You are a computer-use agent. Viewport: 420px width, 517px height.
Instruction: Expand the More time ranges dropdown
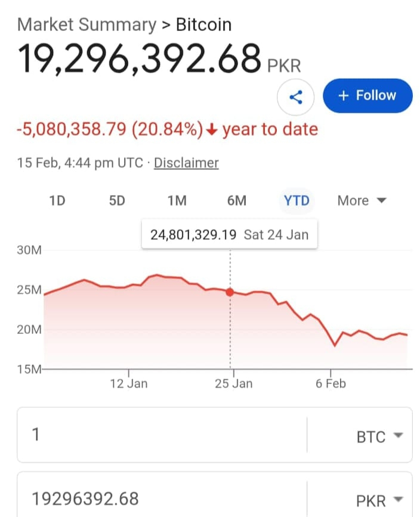pos(362,200)
